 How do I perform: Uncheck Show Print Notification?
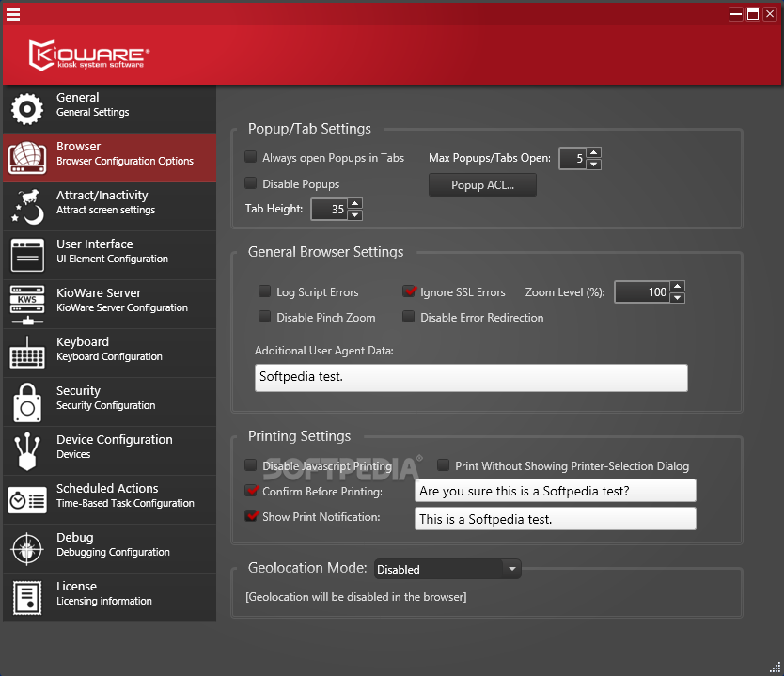251,515
